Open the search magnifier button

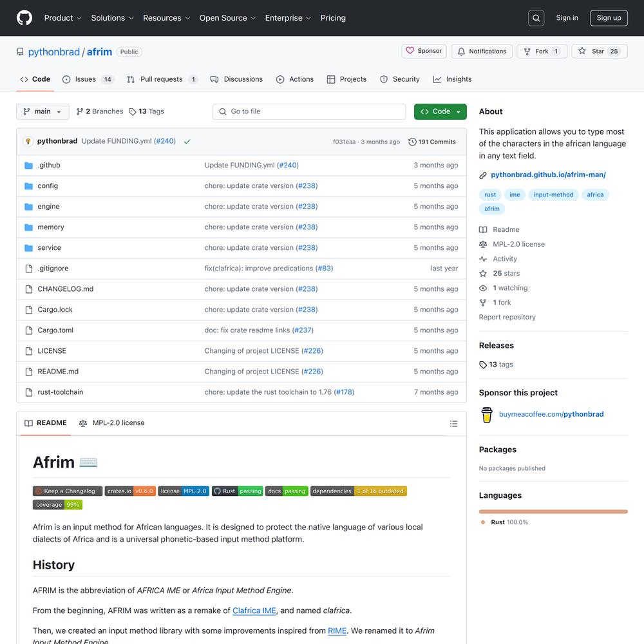point(536,18)
